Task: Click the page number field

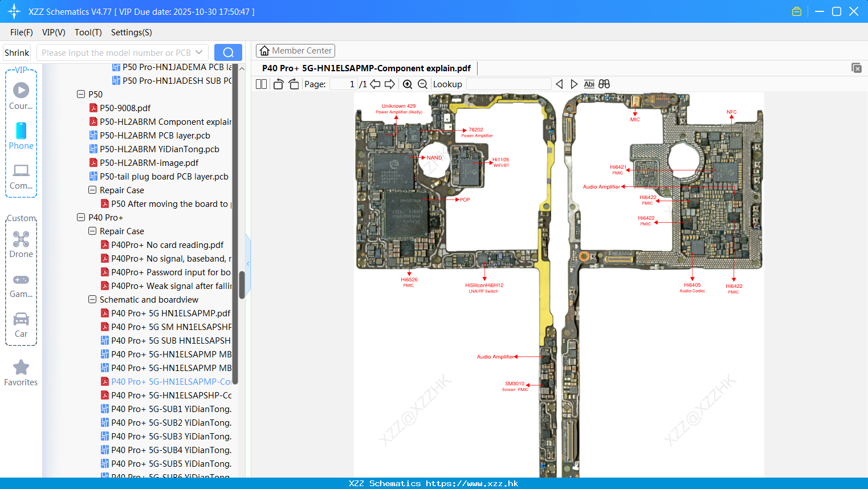Action: [x=344, y=84]
